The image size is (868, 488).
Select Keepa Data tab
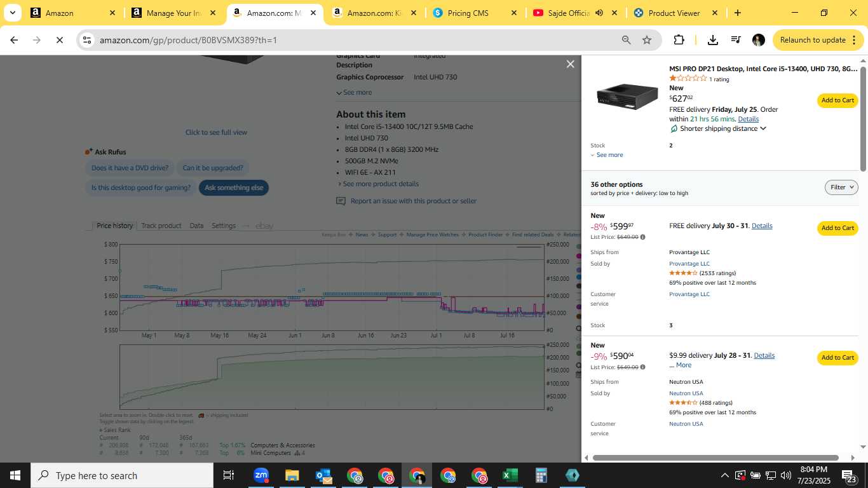196,226
